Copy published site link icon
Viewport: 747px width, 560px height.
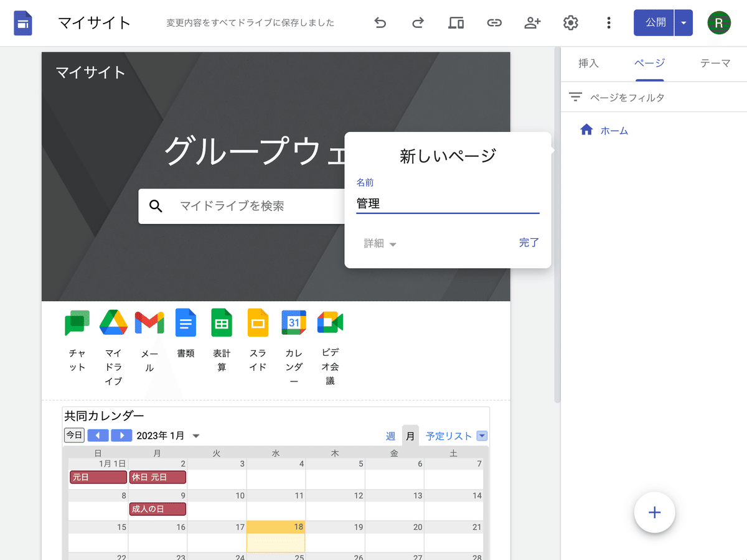pyautogui.click(x=494, y=23)
